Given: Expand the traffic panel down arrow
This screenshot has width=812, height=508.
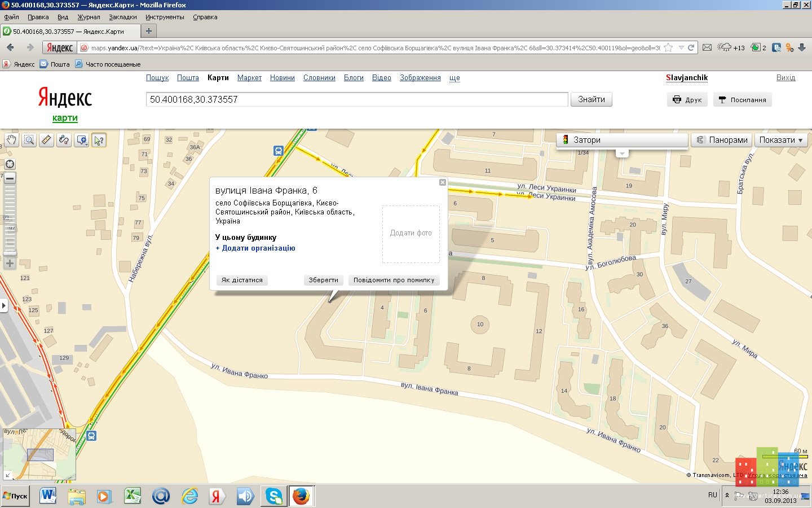Looking at the screenshot, I should pyautogui.click(x=622, y=154).
